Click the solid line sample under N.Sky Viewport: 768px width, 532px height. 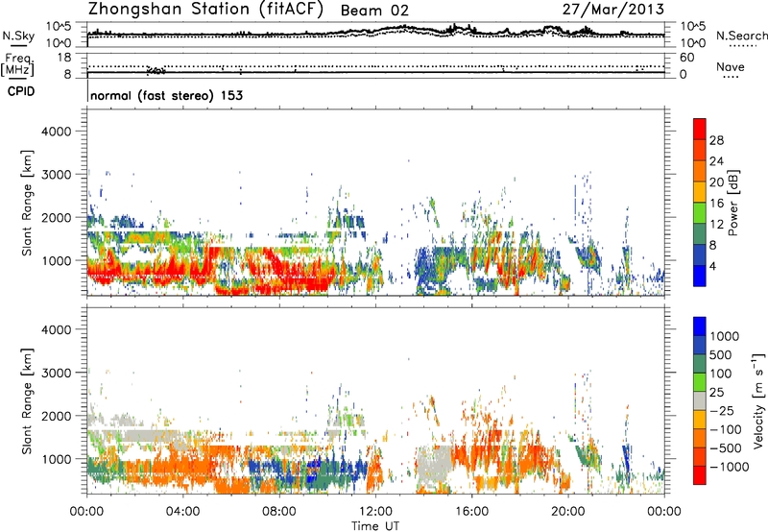(x=18, y=45)
